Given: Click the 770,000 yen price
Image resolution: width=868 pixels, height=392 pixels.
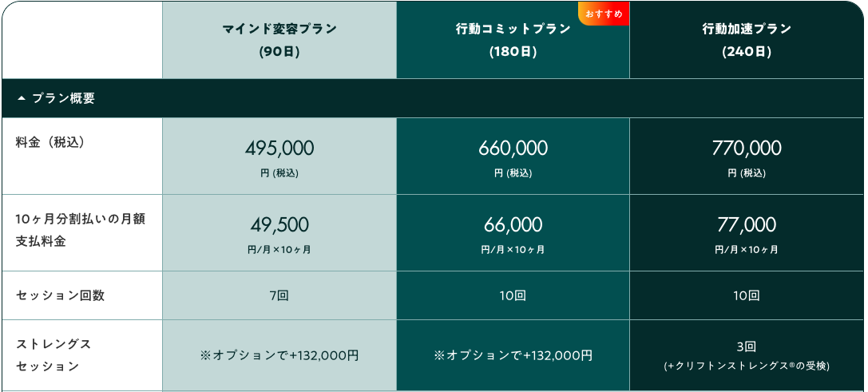Looking at the screenshot, I should [747, 148].
